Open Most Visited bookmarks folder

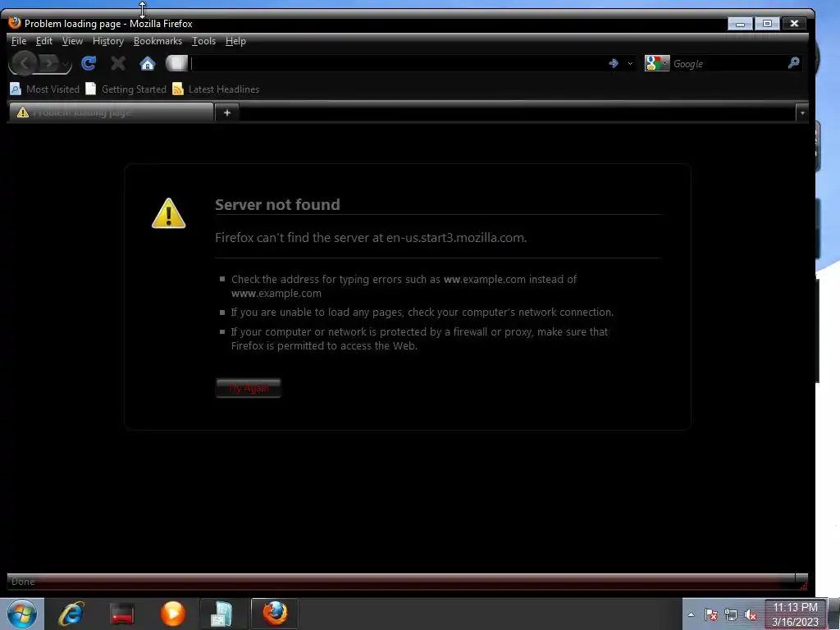pos(45,89)
